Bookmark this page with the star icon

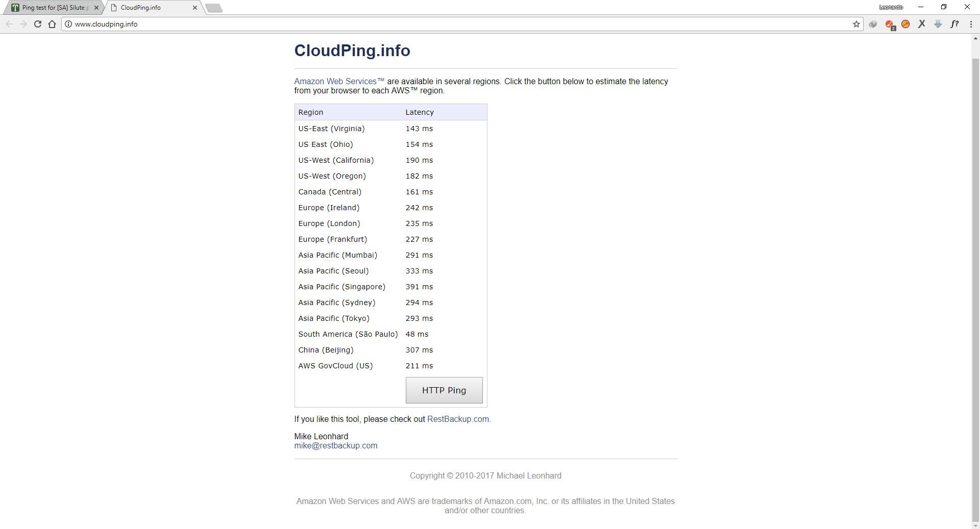856,24
